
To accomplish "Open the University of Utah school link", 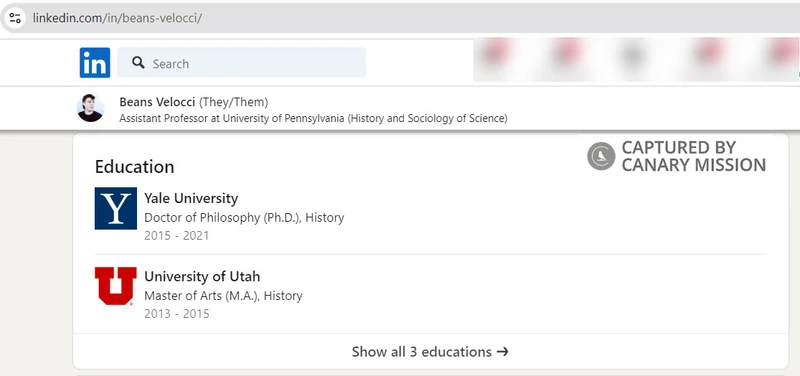I will (x=202, y=277).
